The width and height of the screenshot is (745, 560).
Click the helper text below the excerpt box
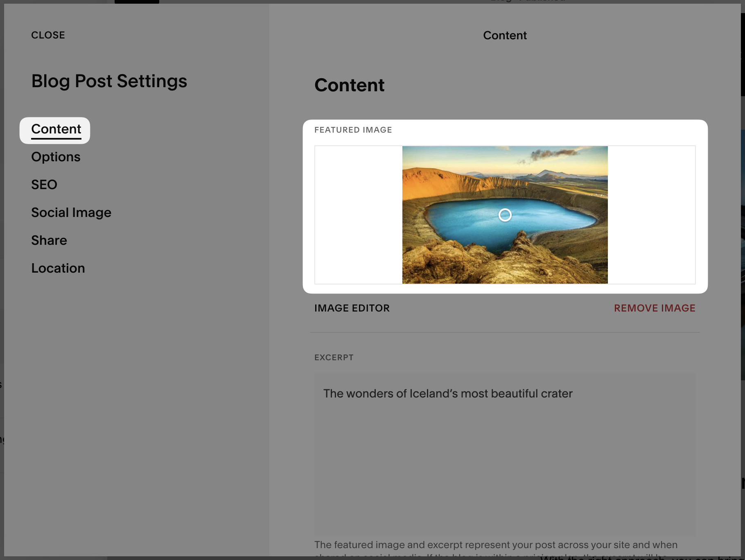(x=495, y=545)
